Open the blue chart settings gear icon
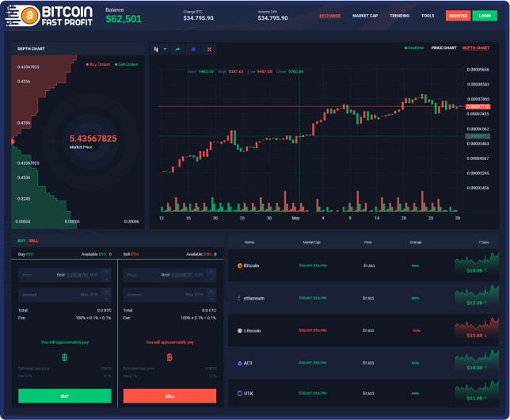This screenshot has width=510, height=420. pos(193,49)
